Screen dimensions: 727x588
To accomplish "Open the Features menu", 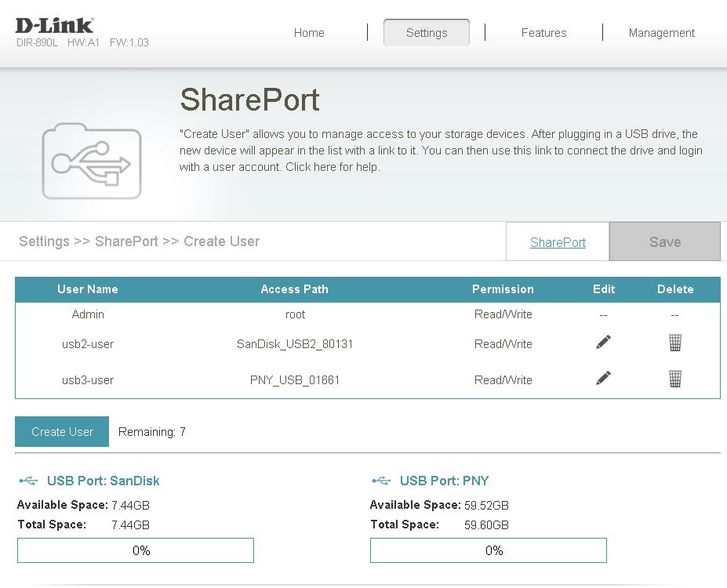I will pos(543,33).
